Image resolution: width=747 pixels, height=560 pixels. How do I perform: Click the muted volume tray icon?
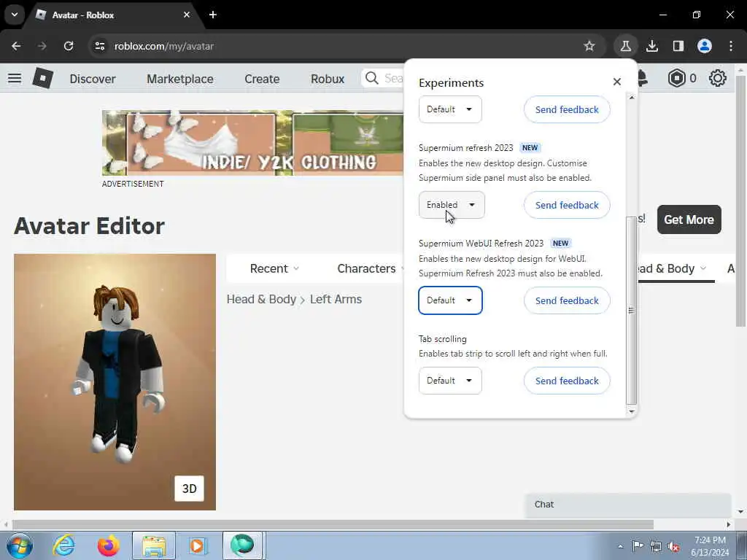coord(673,546)
